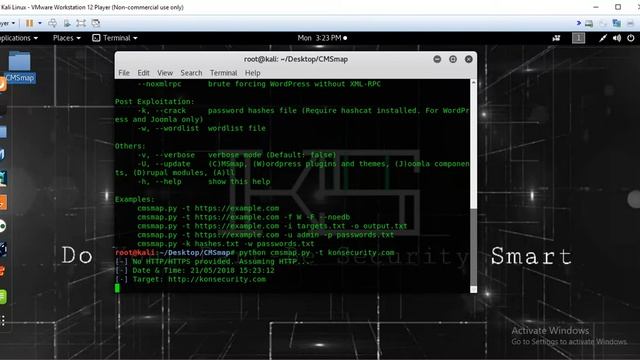The image size is (640, 360).
Task: Open the Applications menu in Kali top bar
Action: (18, 38)
